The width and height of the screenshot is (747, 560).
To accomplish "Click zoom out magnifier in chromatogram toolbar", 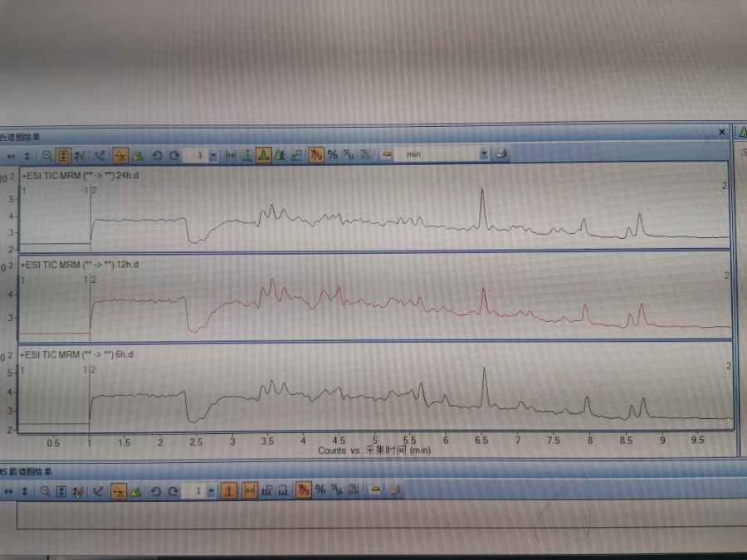I will coord(46,155).
